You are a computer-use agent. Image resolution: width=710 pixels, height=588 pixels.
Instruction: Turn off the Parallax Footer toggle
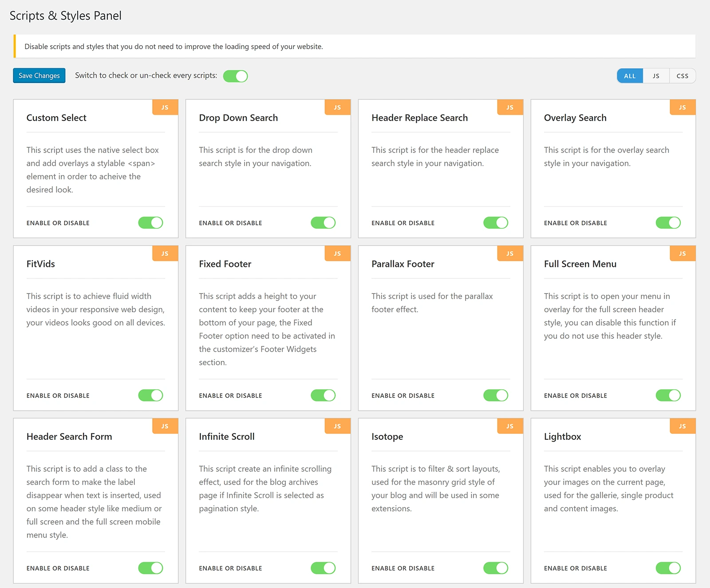(x=496, y=395)
